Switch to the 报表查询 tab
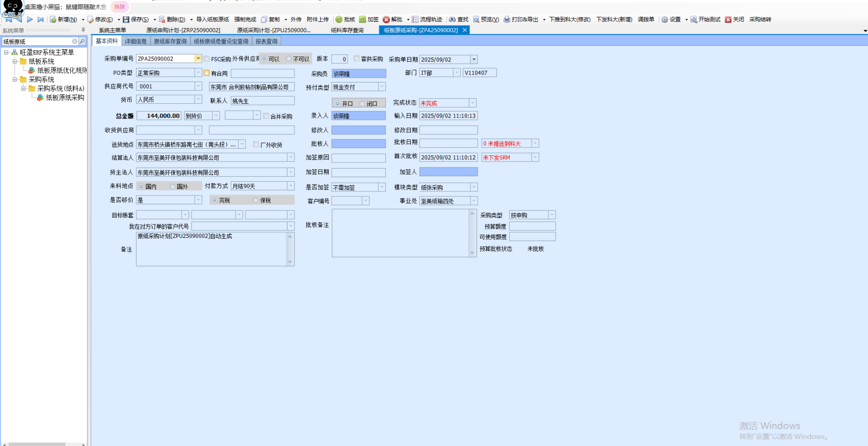This screenshot has width=868, height=446. coord(267,41)
